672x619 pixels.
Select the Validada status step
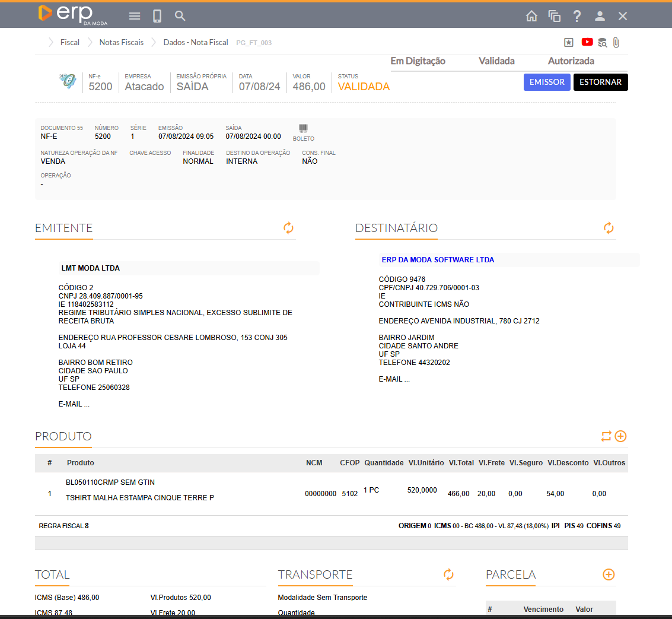point(496,61)
